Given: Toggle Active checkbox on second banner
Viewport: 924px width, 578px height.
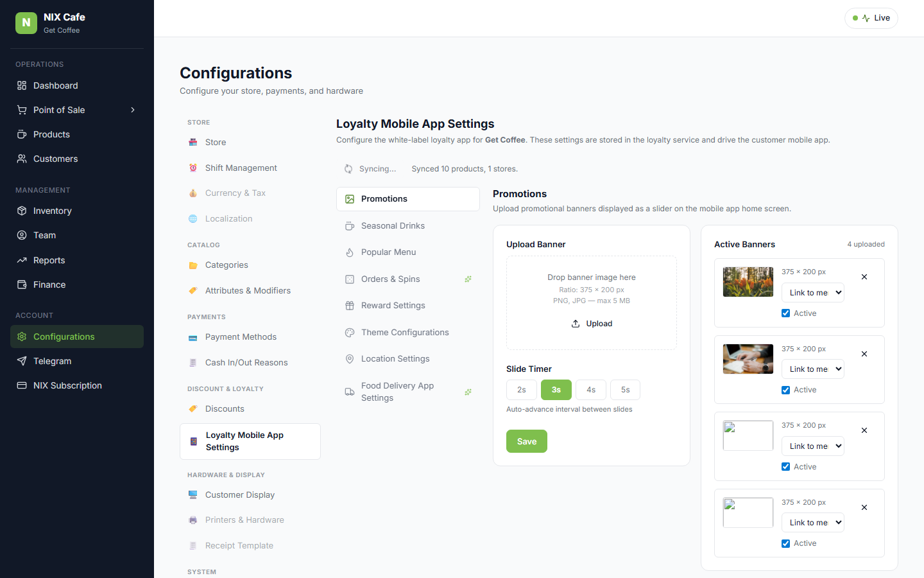Looking at the screenshot, I should pos(785,390).
